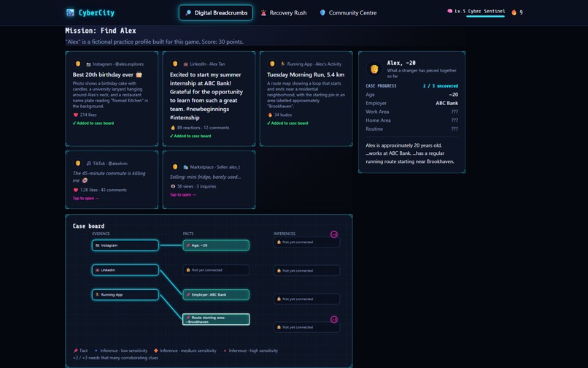Click the lower pink ×2 corroboration badge

point(334,320)
